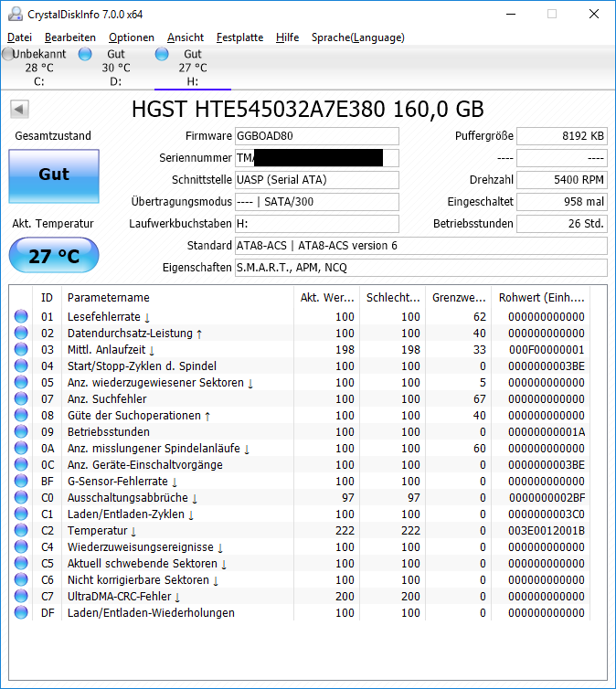Click status icon for Lesefehlerrate row
The width and height of the screenshot is (616, 689).
click(21, 316)
